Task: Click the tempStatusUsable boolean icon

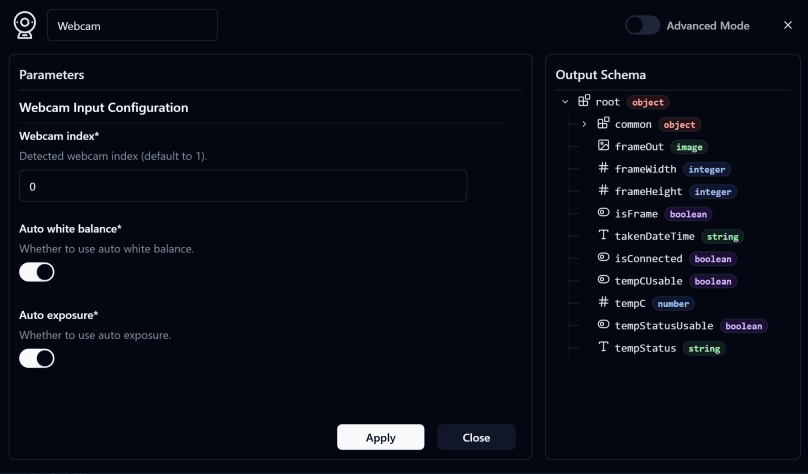Action: (603, 324)
